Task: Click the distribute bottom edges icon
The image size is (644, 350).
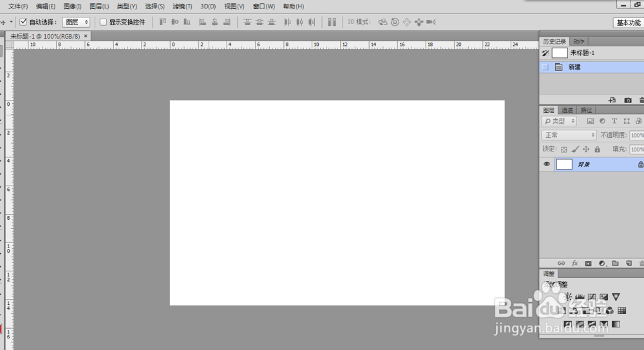Action: coord(272,22)
